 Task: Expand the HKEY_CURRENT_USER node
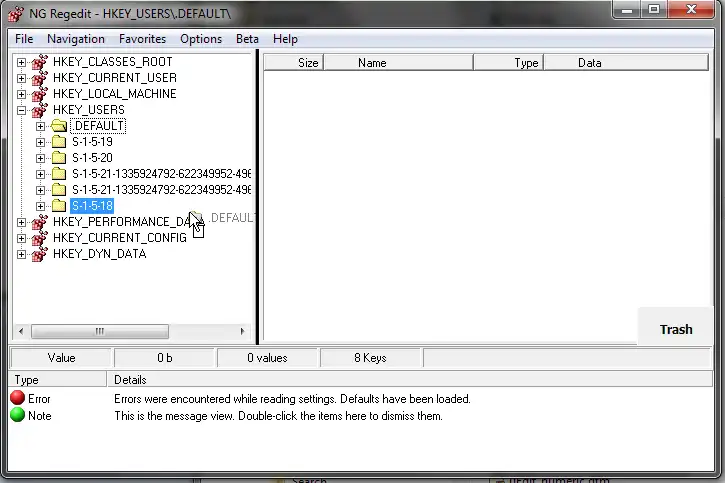pyautogui.click(x=21, y=78)
